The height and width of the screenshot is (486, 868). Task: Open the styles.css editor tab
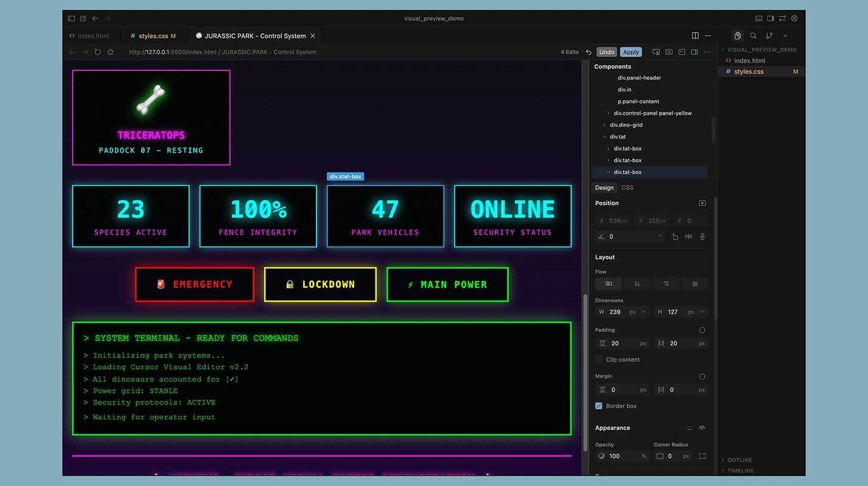pyautogui.click(x=154, y=36)
